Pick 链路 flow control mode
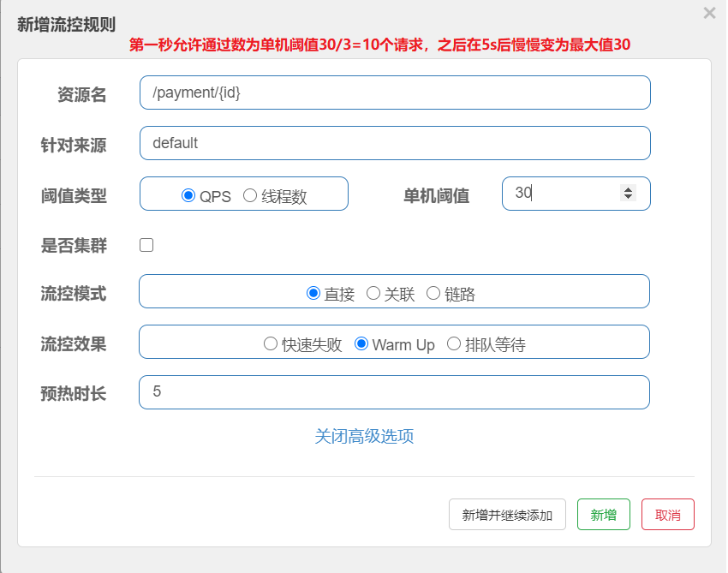This screenshot has width=728, height=573. pyautogui.click(x=433, y=293)
